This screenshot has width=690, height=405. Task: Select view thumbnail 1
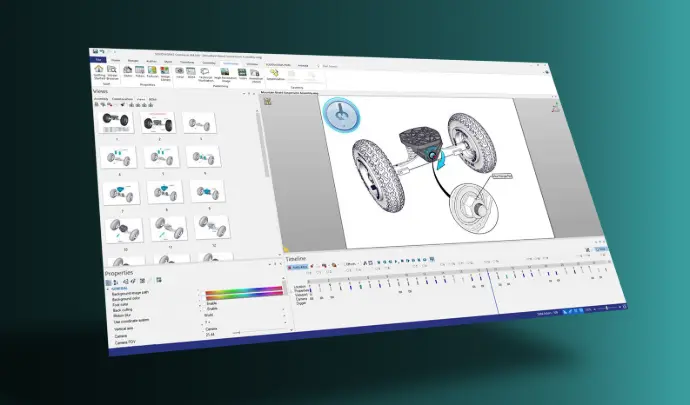click(x=116, y=122)
